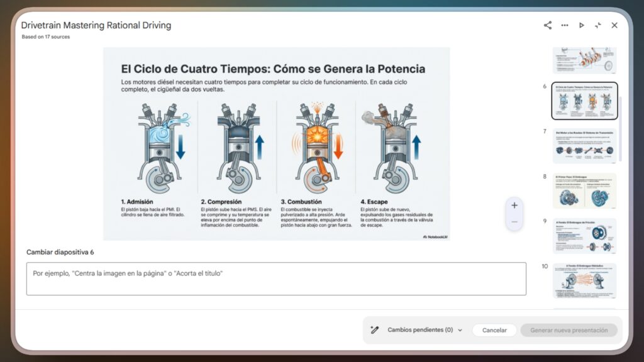Go to slide 9 thumbnail

click(x=584, y=236)
